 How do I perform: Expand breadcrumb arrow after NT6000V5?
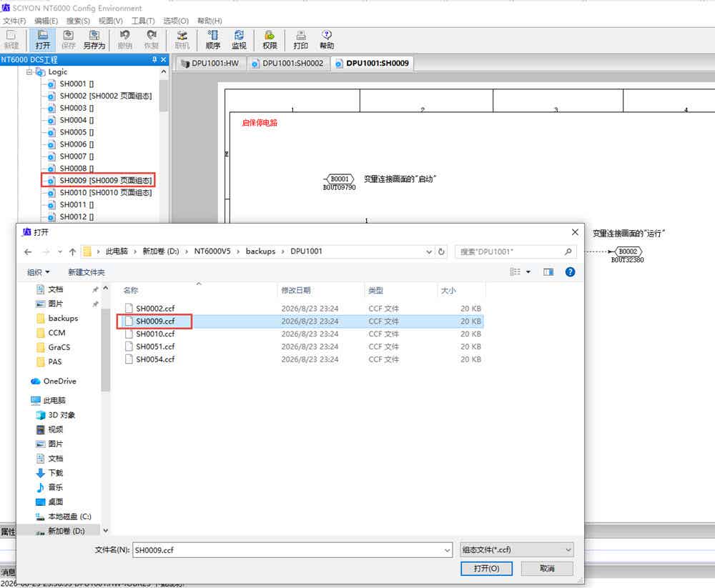(238, 251)
